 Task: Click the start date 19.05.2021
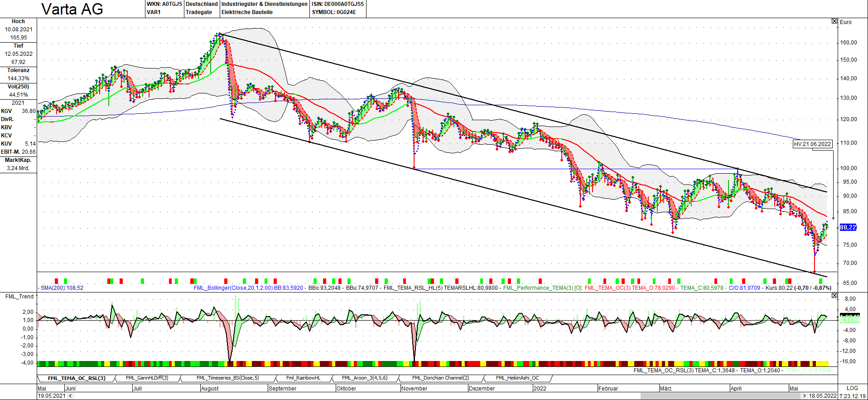click(x=52, y=396)
